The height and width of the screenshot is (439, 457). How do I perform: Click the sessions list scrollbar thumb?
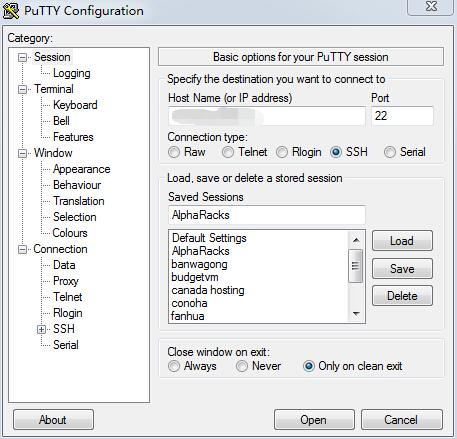coord(355,266)
